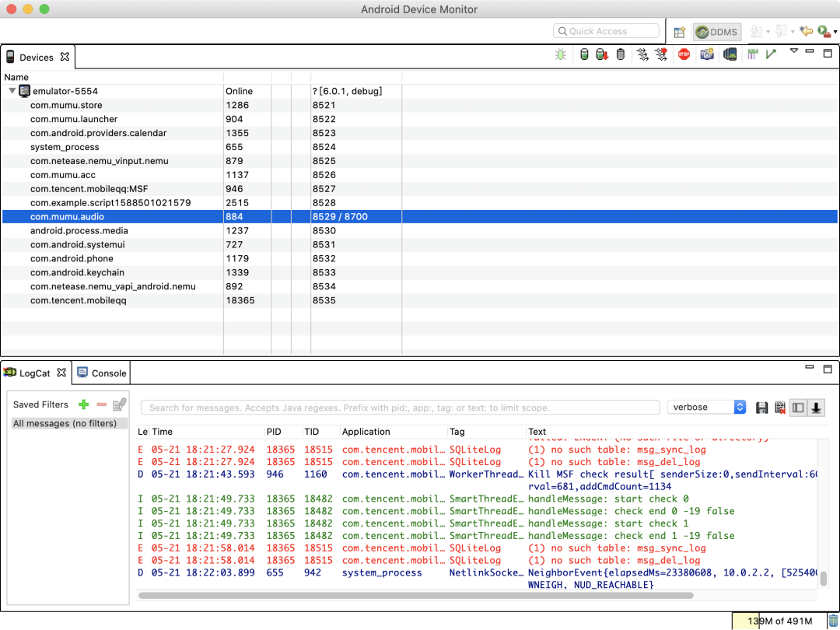This screenshot has width=840, height=630.
Task: Click the logcat message search field
Action: tap(401, 408)
